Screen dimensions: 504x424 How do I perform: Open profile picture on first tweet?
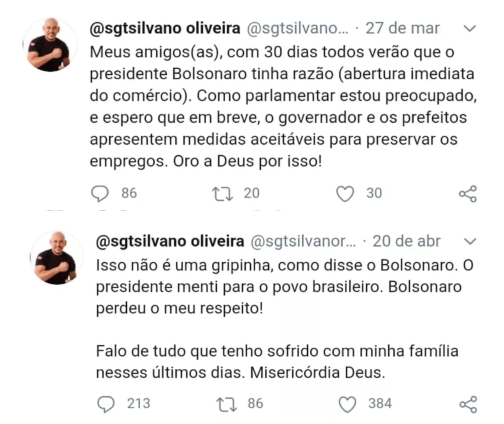tap(50, 45)
